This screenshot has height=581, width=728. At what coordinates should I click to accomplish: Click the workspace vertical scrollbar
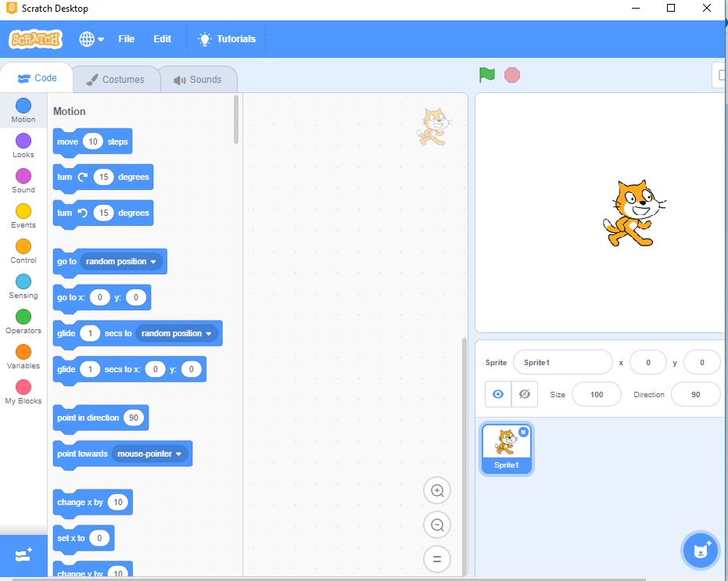[464, 456]
